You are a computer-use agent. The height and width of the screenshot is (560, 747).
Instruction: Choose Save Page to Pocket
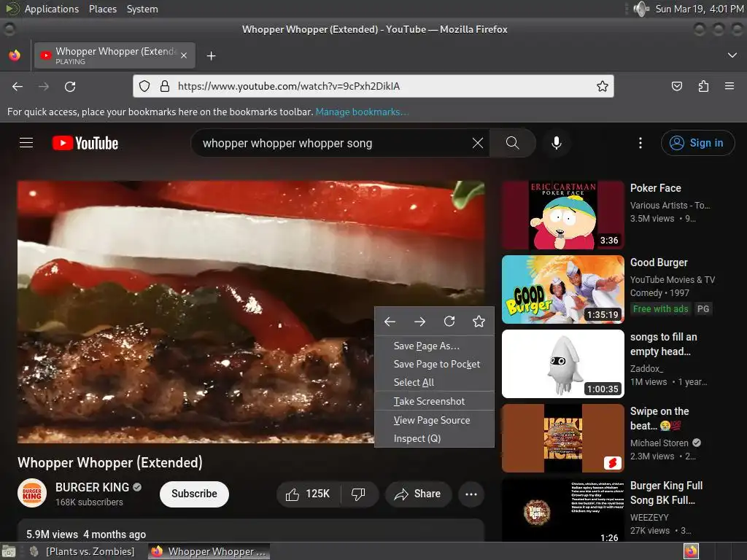point(435,365)
